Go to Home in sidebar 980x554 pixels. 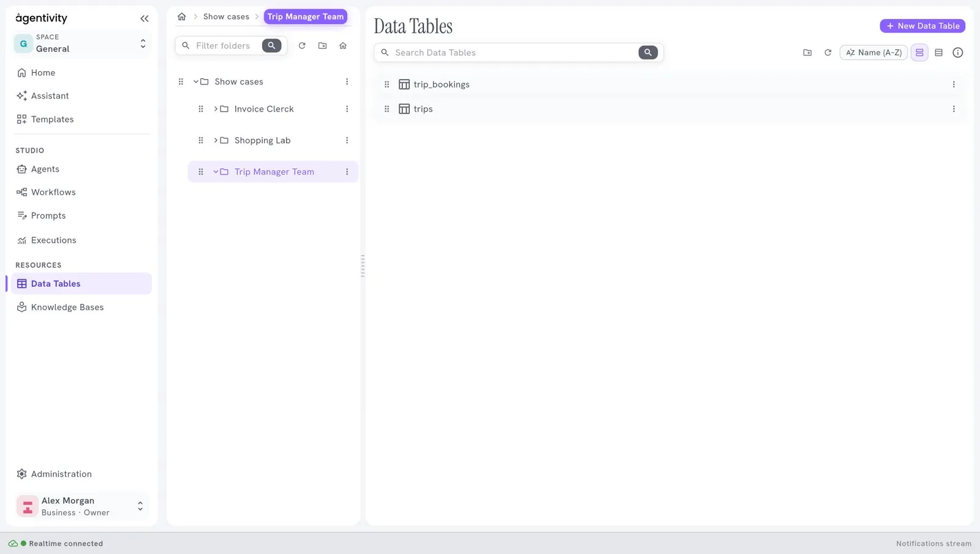[x=81, y=72]
